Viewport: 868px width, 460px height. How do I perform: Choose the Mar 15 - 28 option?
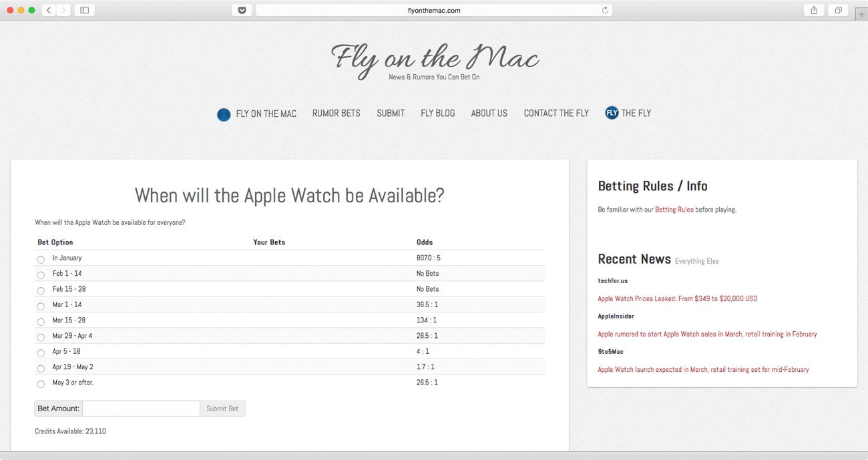click(41, 321)
